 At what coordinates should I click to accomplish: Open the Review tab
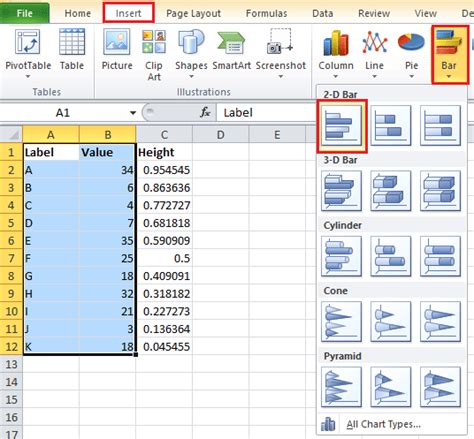tap(374, 13)
